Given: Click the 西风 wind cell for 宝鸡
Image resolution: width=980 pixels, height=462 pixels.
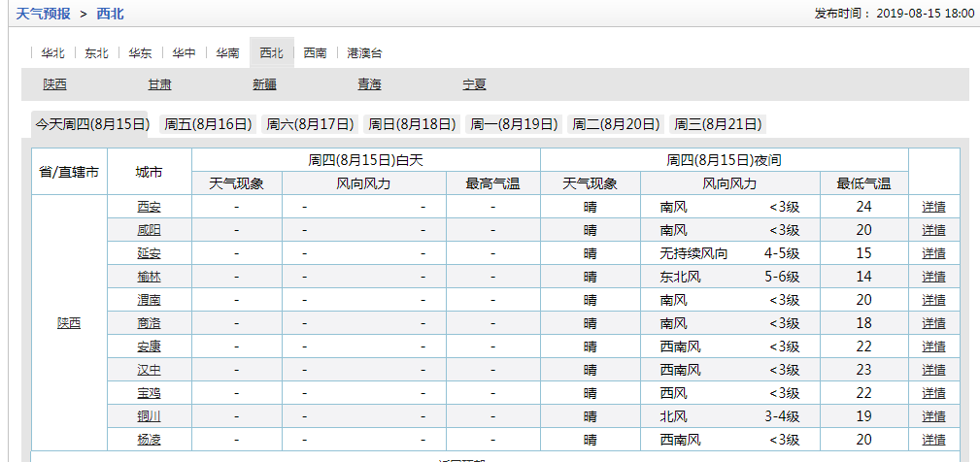Looking at the screenshot, I should click(673, 393).
